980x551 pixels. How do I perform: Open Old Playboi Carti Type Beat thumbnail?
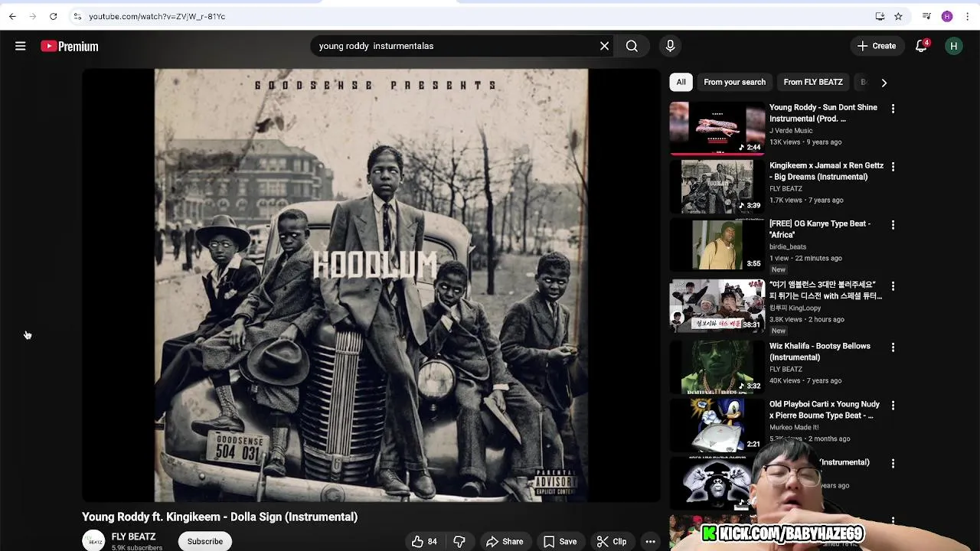pos(717,425)
